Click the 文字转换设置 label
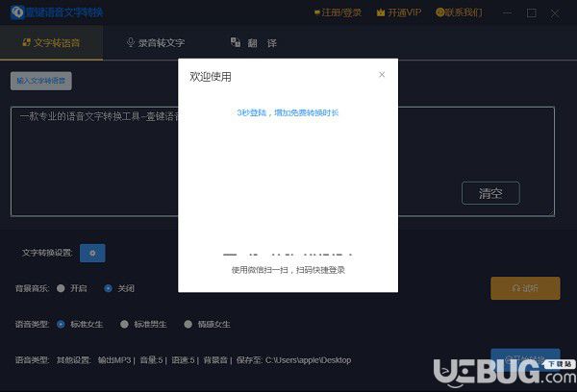 coord(47,253)
